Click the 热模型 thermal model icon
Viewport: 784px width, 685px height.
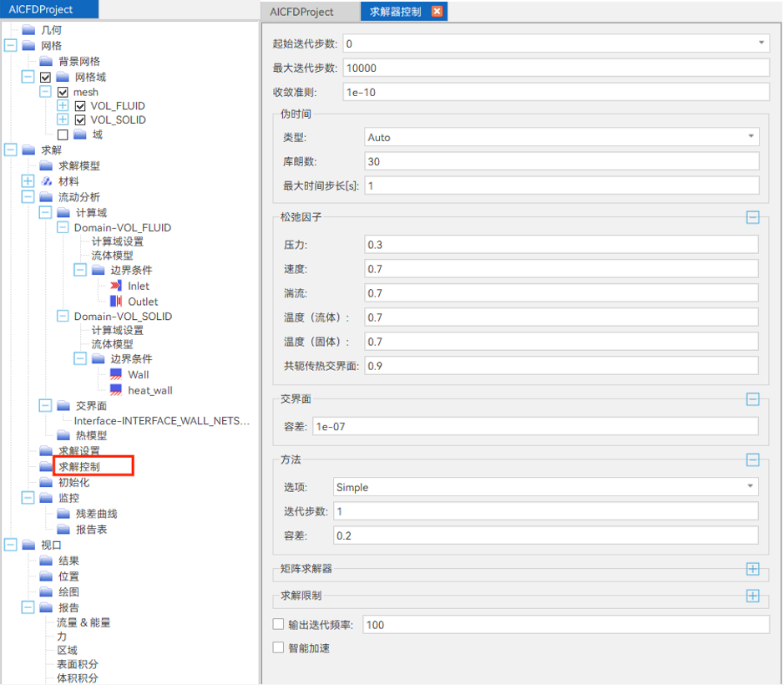click(63, 435)
